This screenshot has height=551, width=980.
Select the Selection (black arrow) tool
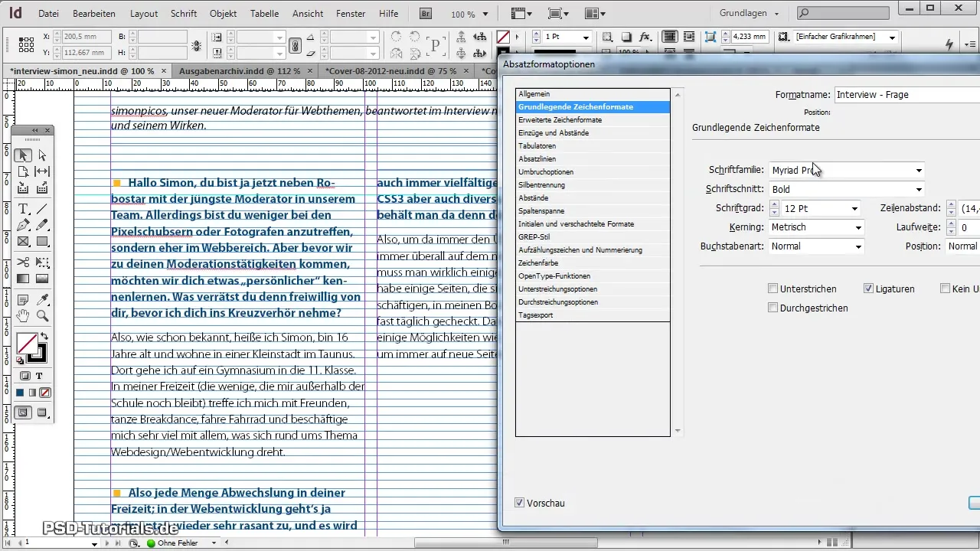click(23, 155)
